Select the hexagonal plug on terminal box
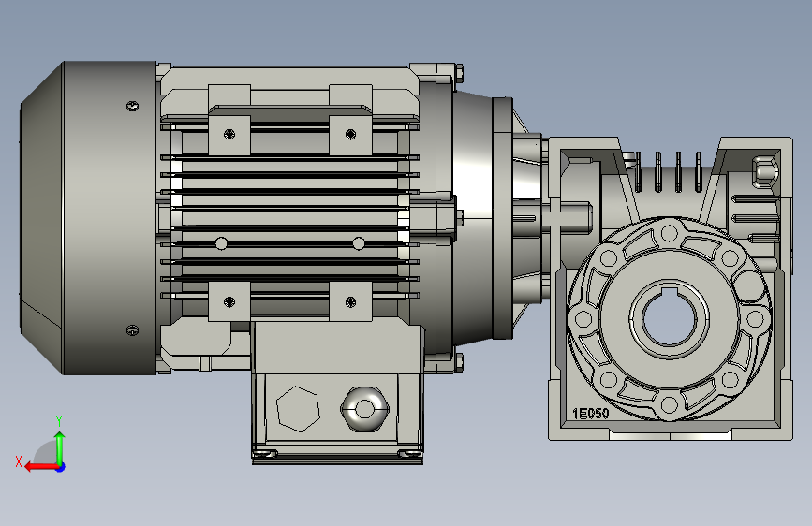 point(298,408)
